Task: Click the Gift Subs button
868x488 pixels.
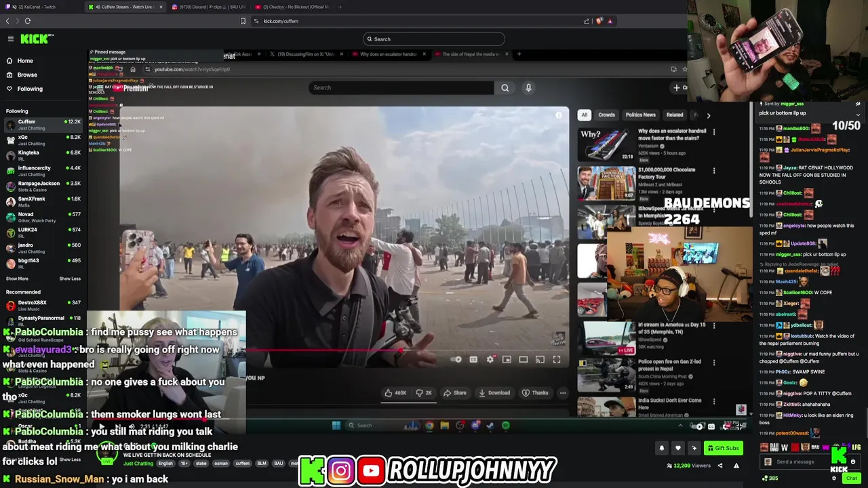Action: tap(723, 448)
